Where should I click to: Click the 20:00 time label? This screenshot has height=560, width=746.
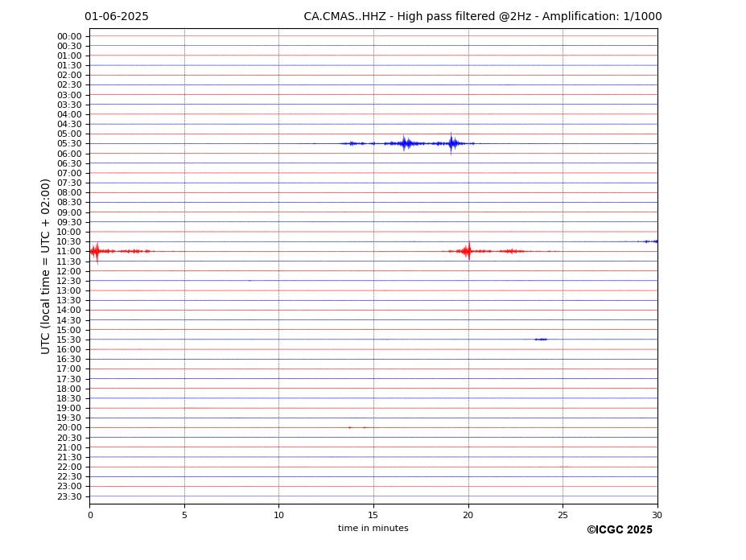tap(69, 428)
